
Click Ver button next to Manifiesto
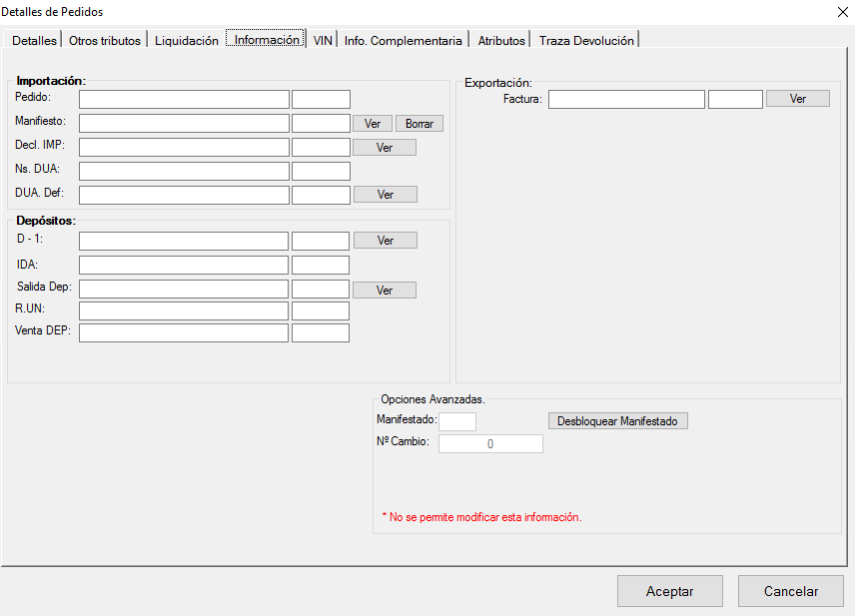click(x=373, y=124)
